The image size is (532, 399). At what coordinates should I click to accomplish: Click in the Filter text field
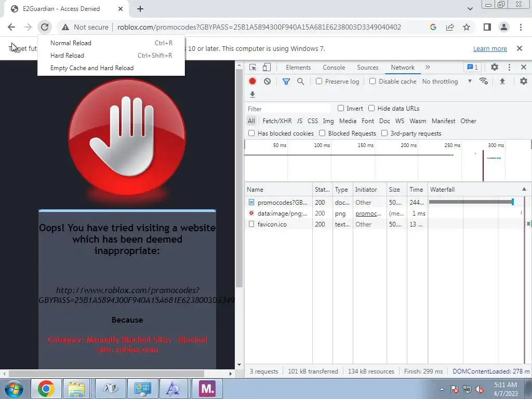coord(288,109)
